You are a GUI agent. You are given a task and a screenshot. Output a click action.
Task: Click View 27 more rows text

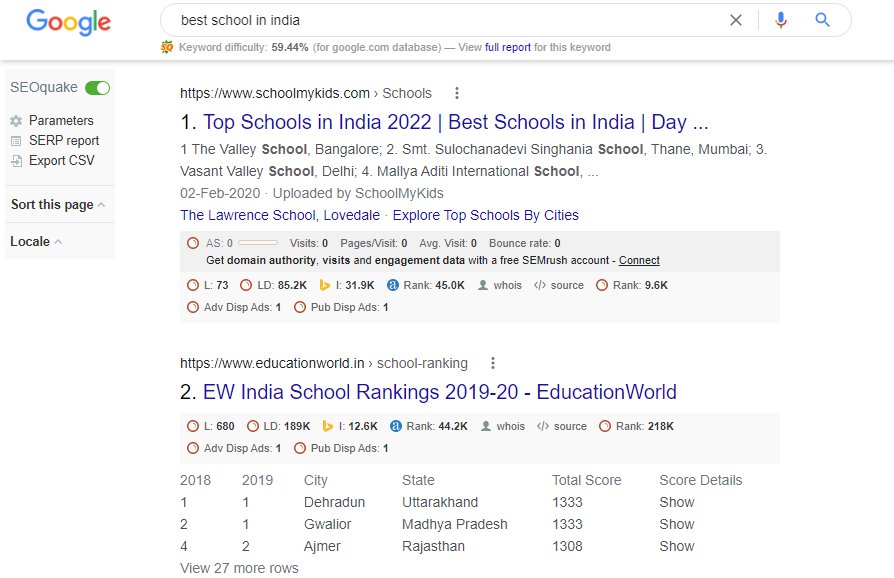tap(239, 568)
